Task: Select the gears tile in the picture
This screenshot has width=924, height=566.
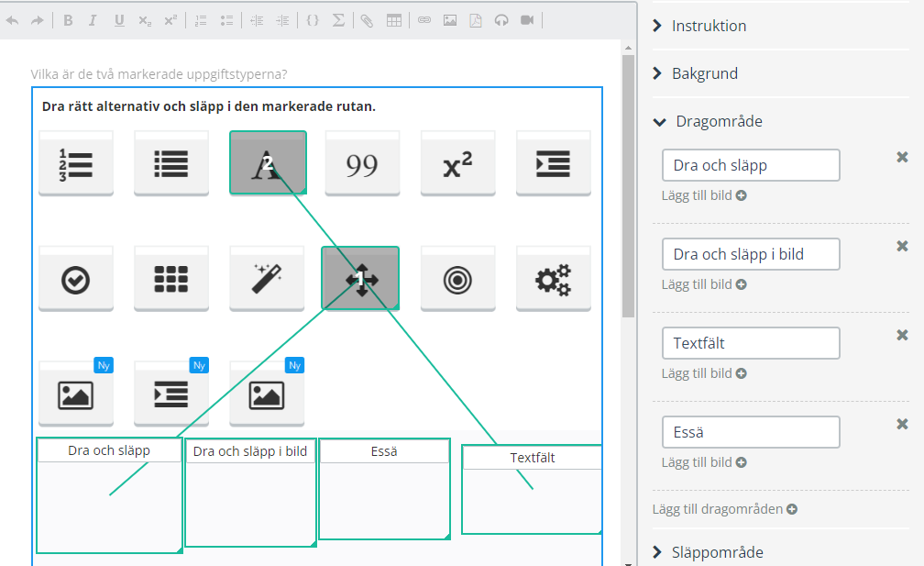Action: tap(554, 279)
